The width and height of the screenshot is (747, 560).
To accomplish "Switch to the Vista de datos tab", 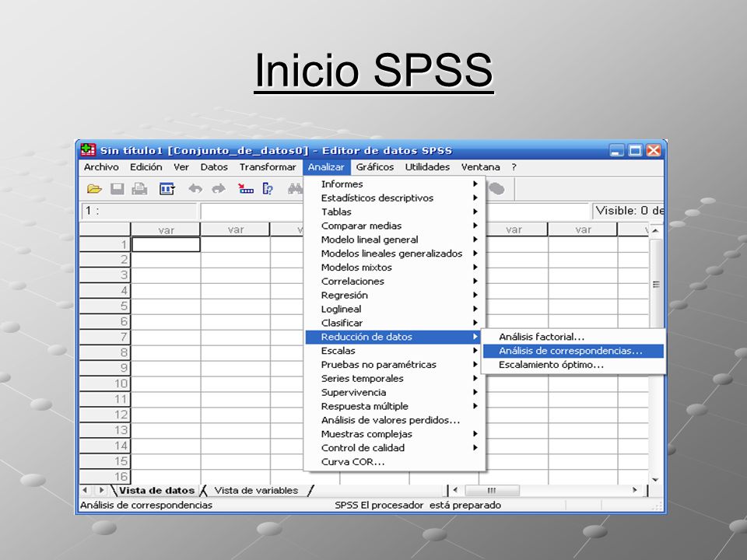I will pos(156,491).
